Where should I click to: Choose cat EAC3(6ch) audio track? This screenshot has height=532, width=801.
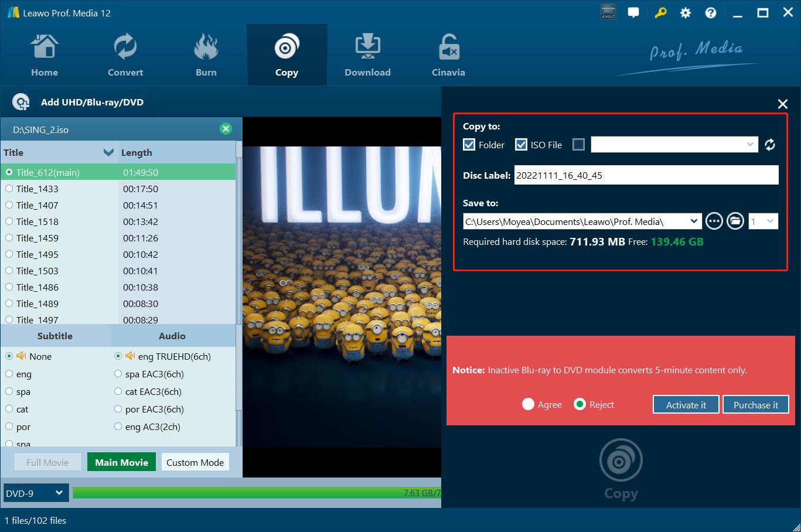coord(118,391)
